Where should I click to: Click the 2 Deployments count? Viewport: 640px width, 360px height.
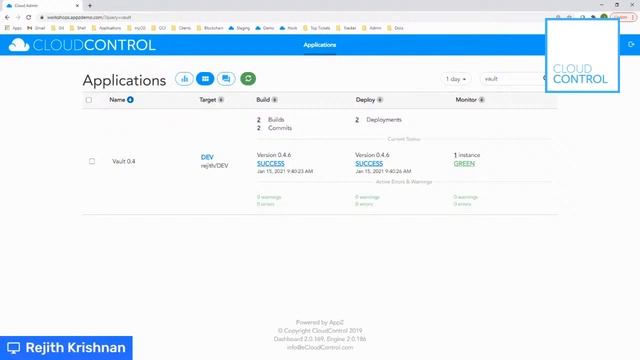point(378,120)
